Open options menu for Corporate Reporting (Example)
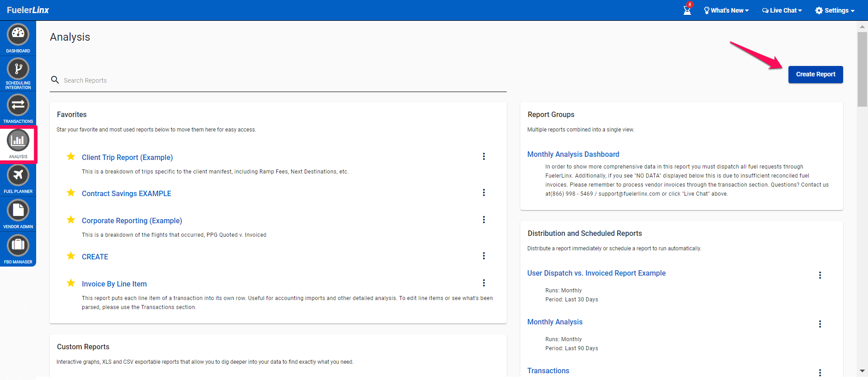 tap(484, 220)
